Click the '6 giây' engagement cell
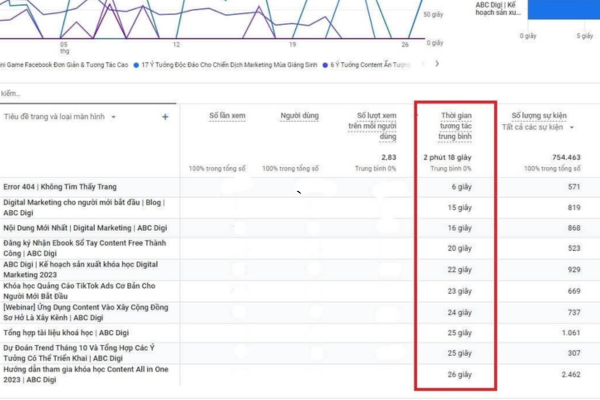The height and width of the screenshot is (400, 600). tap(461, 187)
